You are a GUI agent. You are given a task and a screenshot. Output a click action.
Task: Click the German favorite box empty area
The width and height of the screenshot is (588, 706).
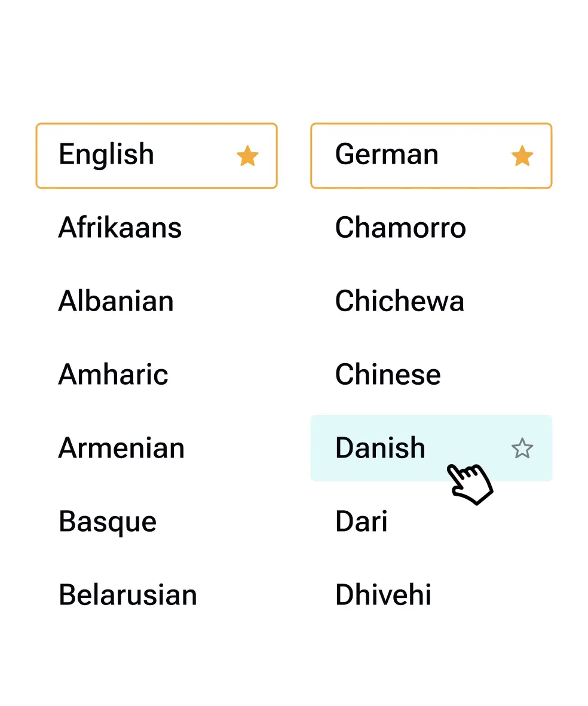click(472, 156)
